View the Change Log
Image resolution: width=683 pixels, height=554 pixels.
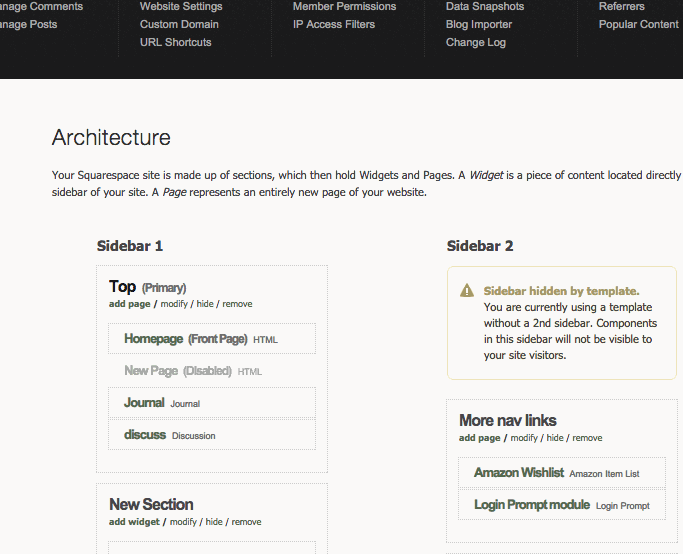[x=476, y=42]
